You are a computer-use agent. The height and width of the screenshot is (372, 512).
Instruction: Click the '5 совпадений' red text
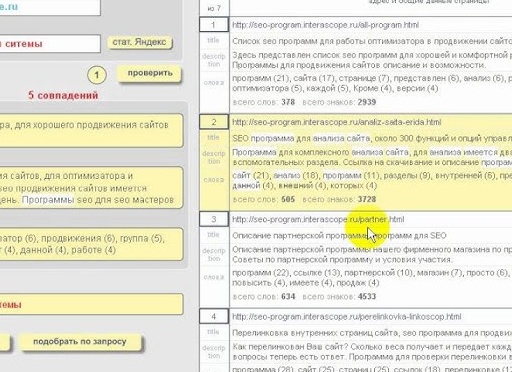[x=63, y=95]
